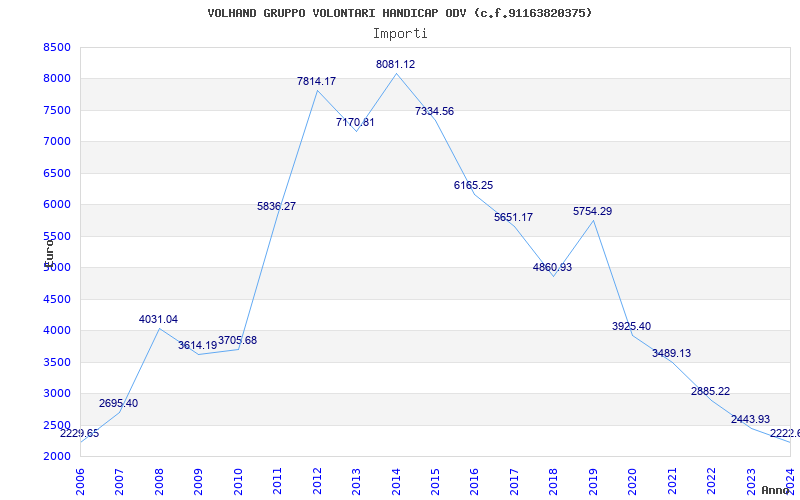Click the 3614.19 data label
This screenshot has height=500, width=800.
tap(197, 345)
